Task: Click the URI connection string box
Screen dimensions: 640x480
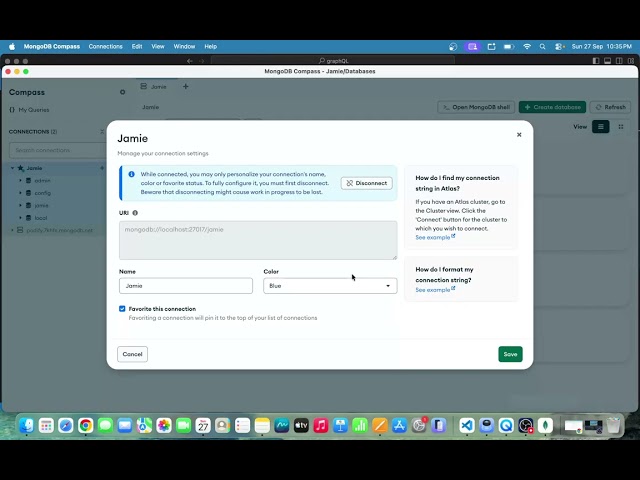Action: pos(258,240)
